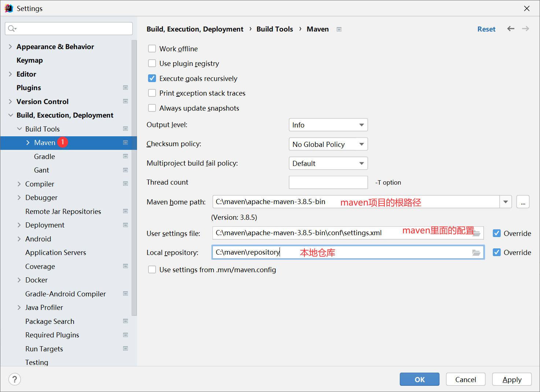Open the Checksum policy dropdown
Screen dimensions: 540x392
328,144
